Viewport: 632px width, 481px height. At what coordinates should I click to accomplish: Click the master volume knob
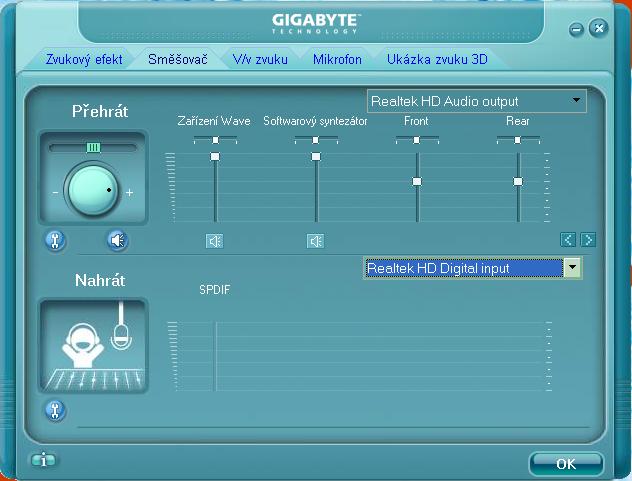tap(92, 190)
